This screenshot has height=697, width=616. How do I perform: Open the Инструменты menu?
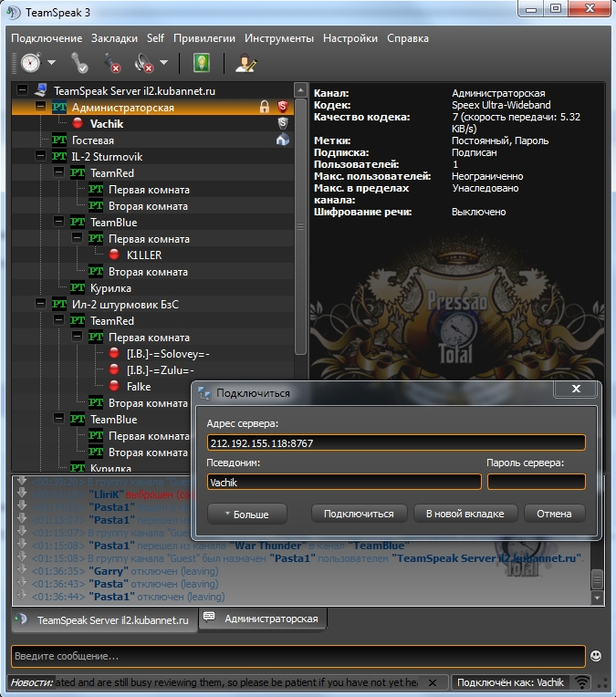click(279, 38)
